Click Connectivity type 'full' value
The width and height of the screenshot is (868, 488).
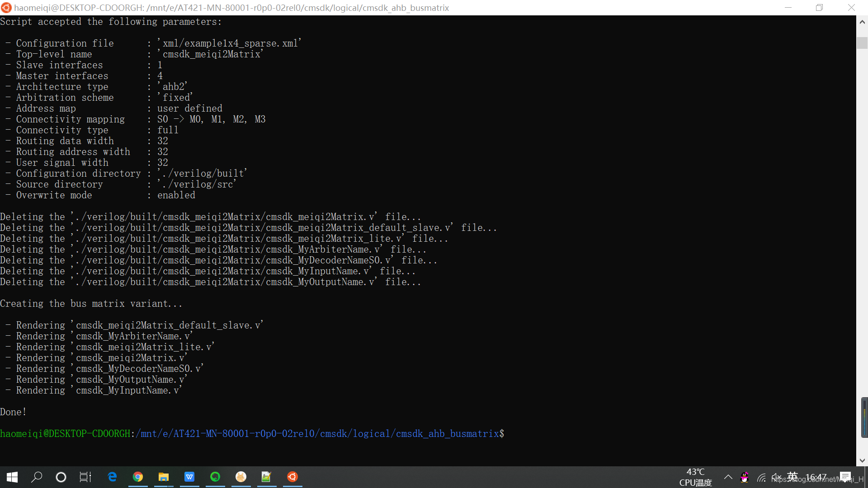(168, 130)
